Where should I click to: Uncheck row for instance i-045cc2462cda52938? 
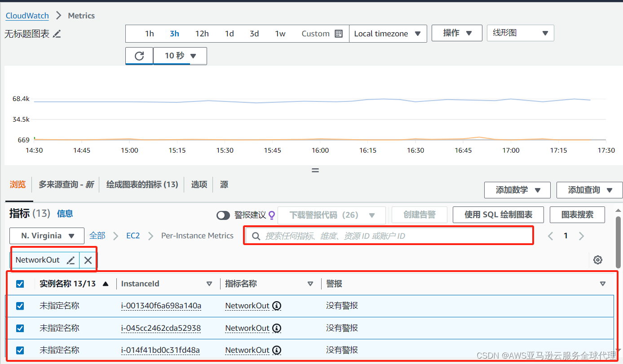click(19, 328)
